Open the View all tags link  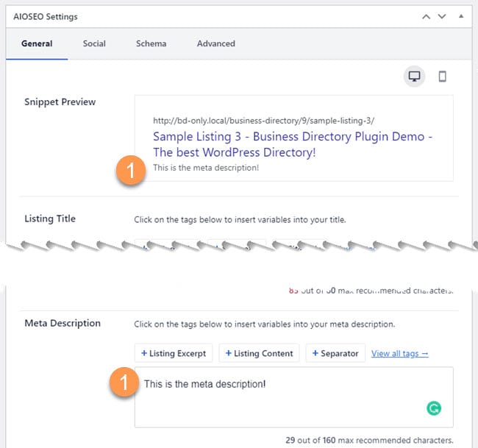click(x=399, y=353)
